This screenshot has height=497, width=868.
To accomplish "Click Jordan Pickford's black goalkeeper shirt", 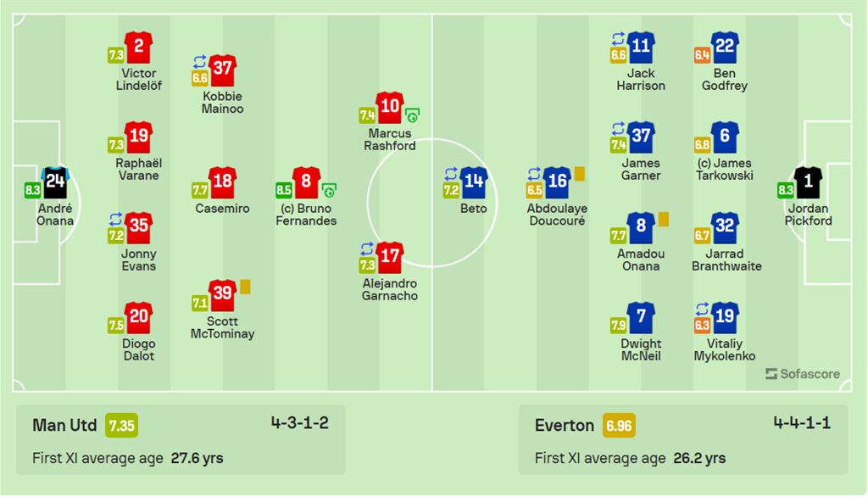I will click(808, 181).
